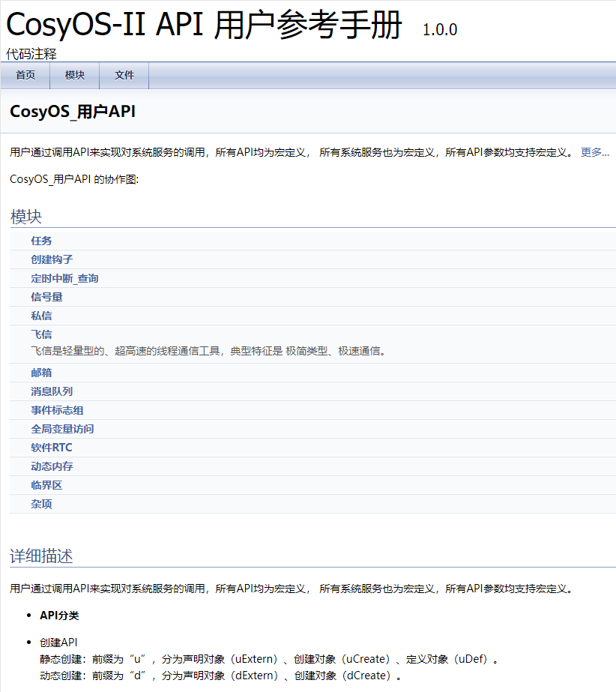Open the 文件 tab

pyautogui.click(x=124, y=75)
